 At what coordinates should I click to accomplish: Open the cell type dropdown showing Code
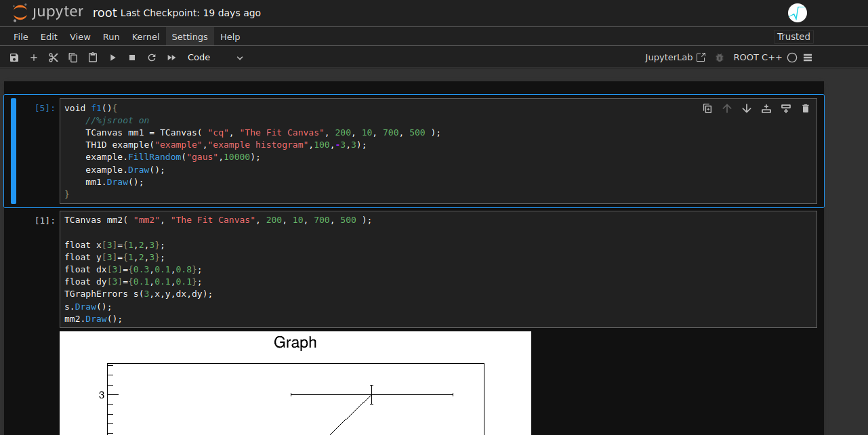point(215,58)
